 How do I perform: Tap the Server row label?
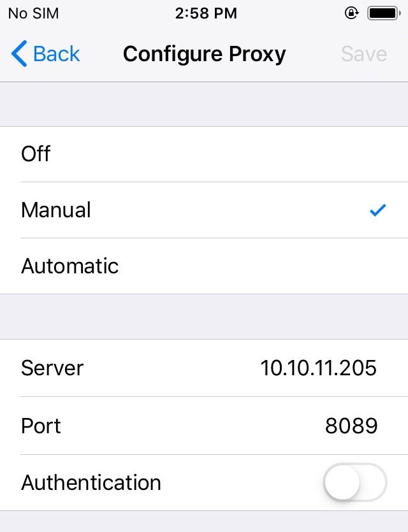[52, 368]
